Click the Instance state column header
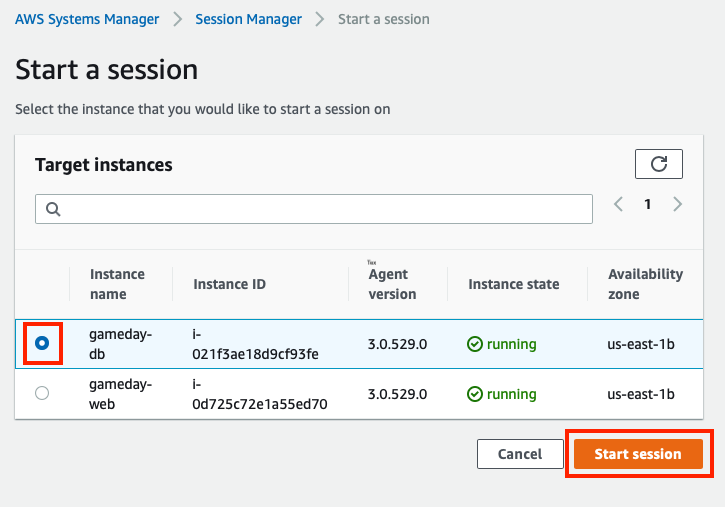 (514, 284)
